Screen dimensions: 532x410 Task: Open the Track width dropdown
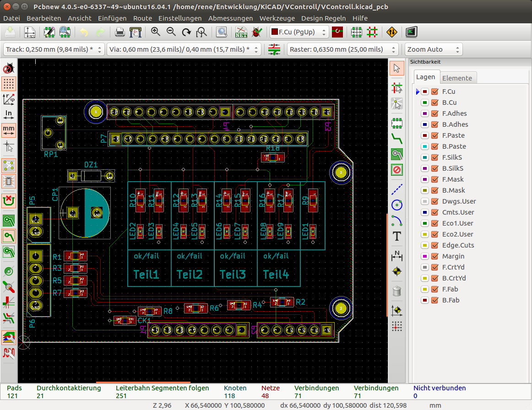tap(54, 49)
